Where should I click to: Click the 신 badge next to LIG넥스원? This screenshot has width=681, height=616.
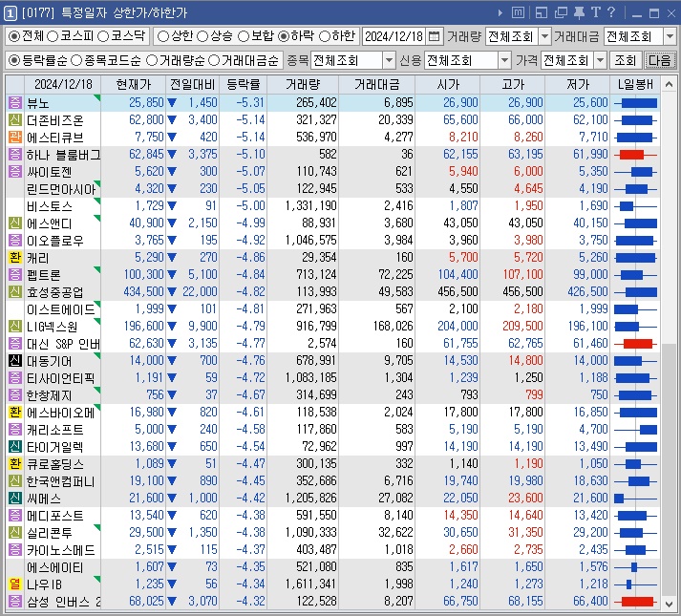tap(14, 327)
